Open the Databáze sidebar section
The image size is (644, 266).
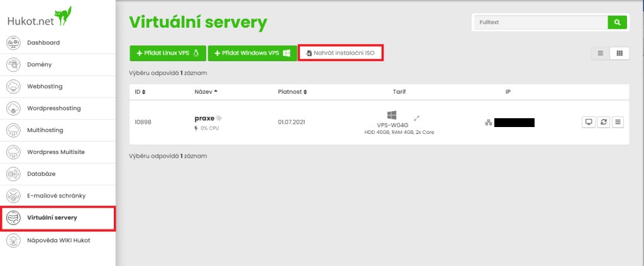coord(40,174)
